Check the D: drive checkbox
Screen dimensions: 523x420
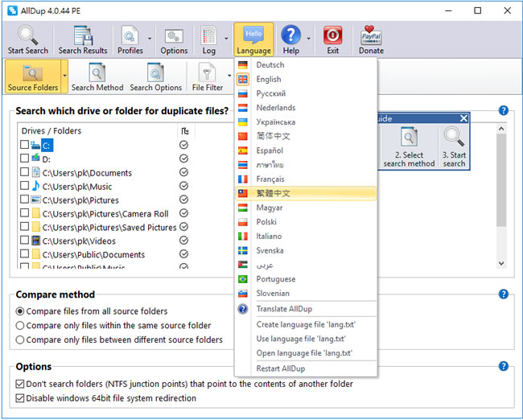(24, 159)
